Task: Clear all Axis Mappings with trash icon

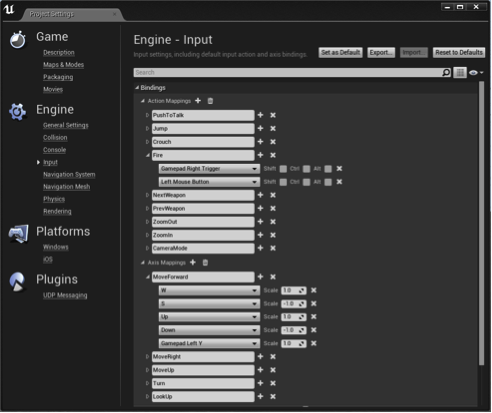Action: click(x=205, y=263)
